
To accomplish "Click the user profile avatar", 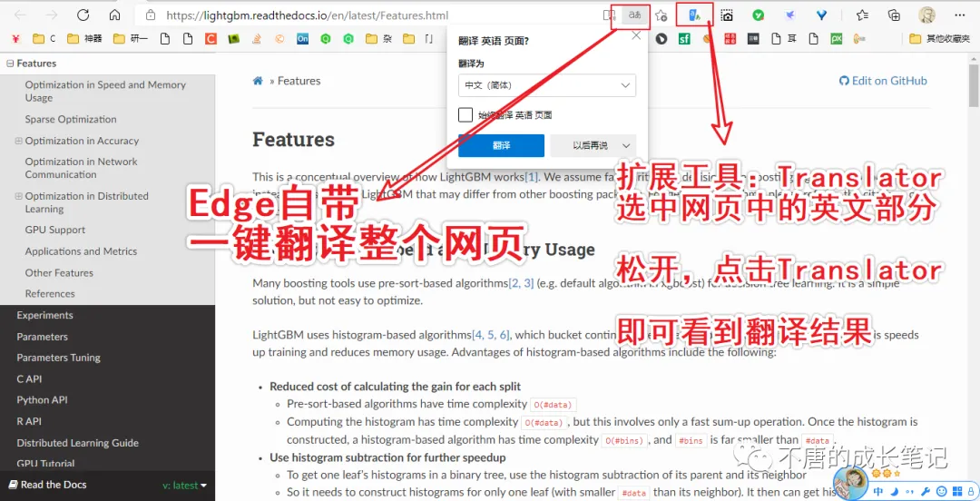I will pos(926,15).
